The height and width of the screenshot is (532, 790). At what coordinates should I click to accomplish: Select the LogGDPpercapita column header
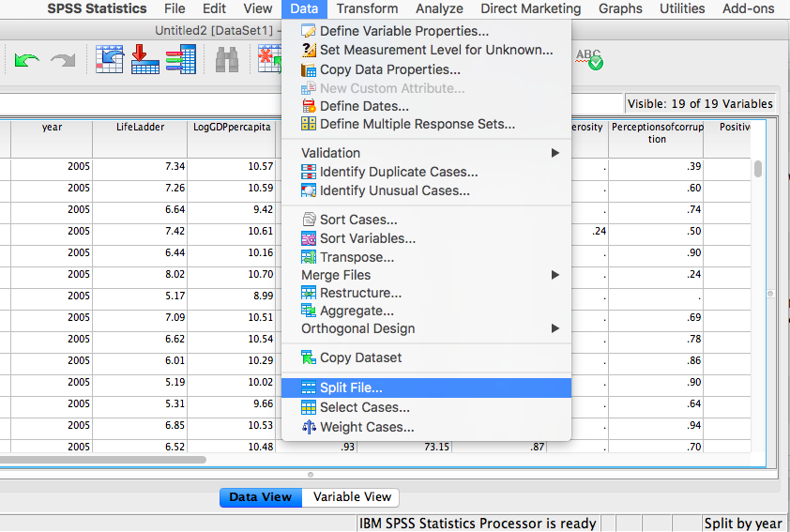click(232, 139)
